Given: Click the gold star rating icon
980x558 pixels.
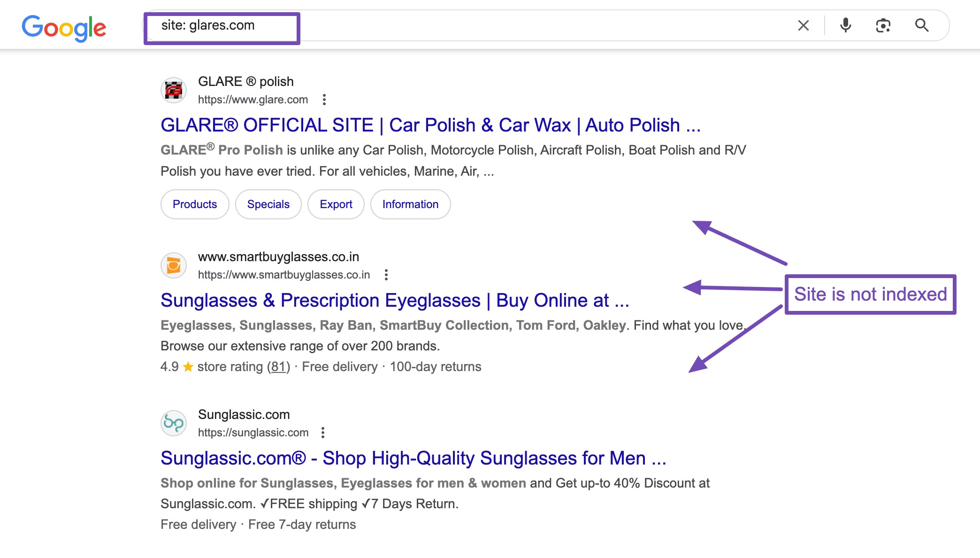Looking at the screenshot, I should tap(188, 366).
